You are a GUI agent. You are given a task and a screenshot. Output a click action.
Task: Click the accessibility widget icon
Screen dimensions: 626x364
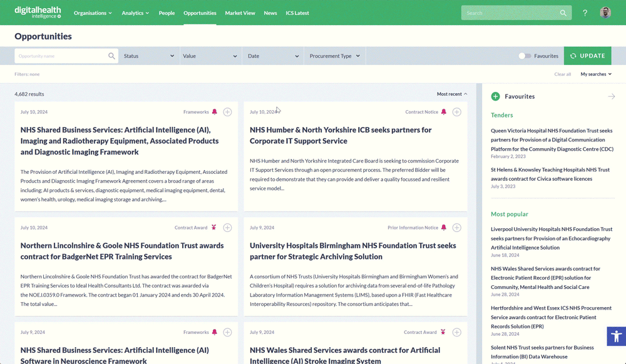click(x=616, y=336)
